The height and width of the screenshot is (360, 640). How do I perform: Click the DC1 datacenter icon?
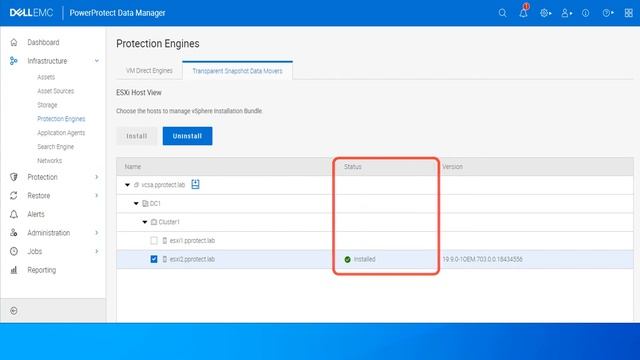[x=145, y=203]
